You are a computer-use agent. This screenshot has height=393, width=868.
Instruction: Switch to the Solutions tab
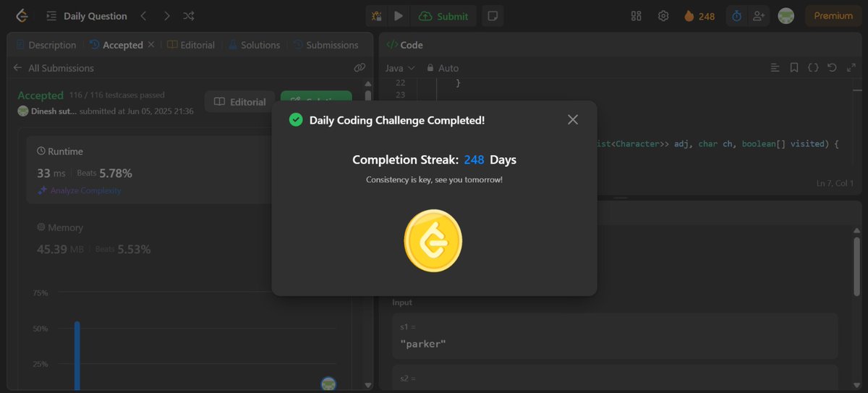(254, 45)
